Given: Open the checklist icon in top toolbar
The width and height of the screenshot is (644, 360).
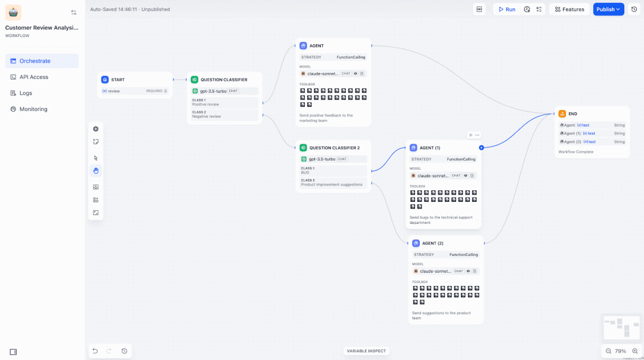Looking at the screenshot, I should 539,9.
